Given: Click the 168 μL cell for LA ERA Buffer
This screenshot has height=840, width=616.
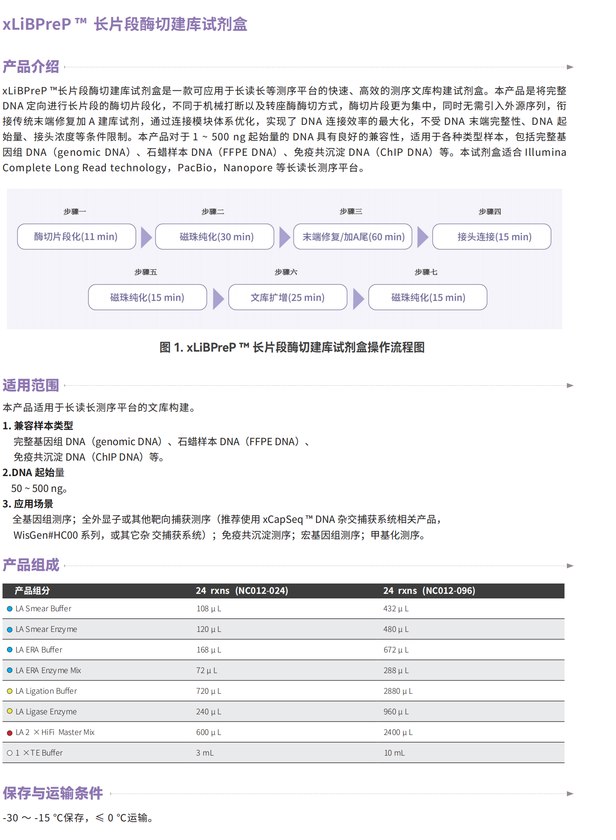Looking at the screenshot, I should click(209, 650).
